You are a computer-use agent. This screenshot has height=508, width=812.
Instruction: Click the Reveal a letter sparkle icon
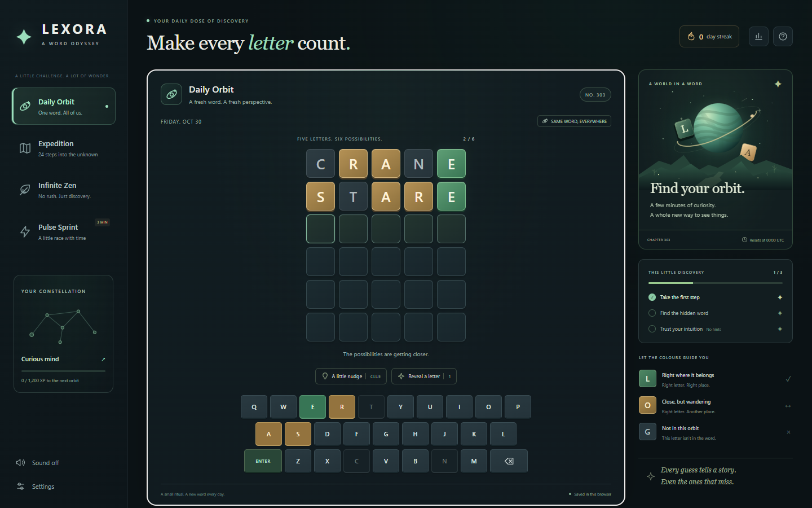401,376
